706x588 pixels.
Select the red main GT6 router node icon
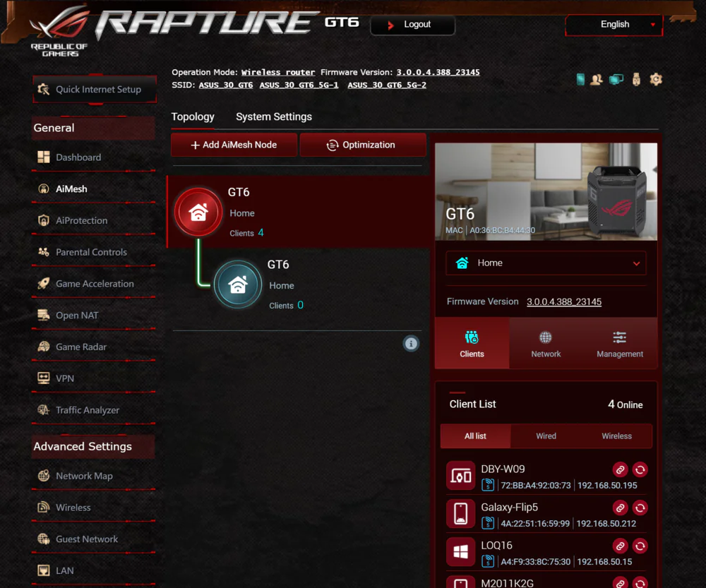click(x=198, y=212)
